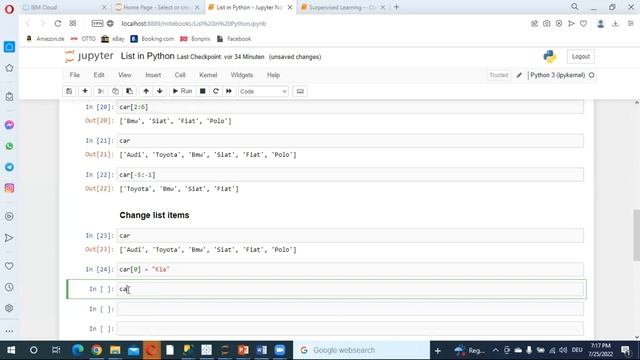Open the Widgets menu
The image size is (640, 360).
(x=242, y=75)
